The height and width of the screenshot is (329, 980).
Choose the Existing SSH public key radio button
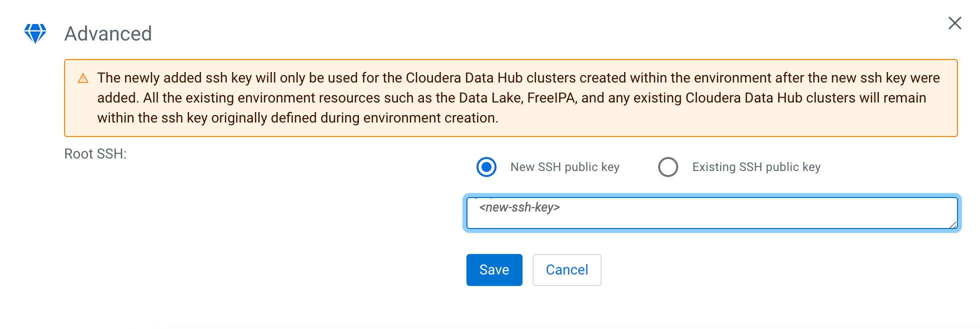[668, 167]
